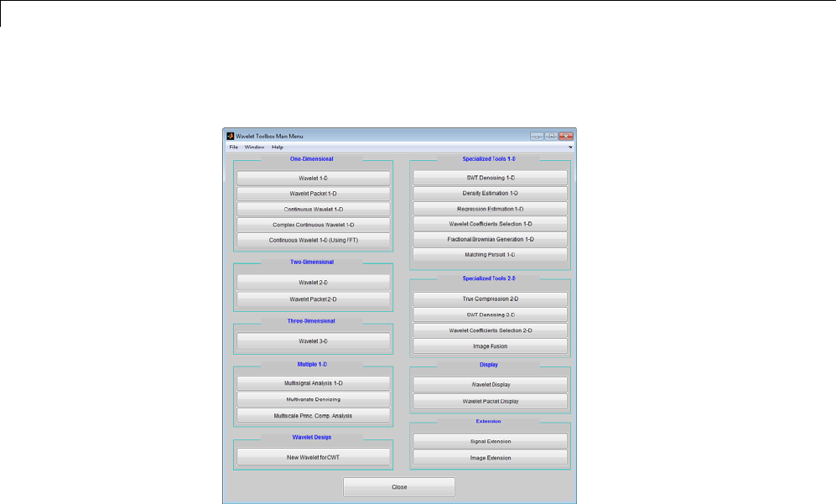The height and width of the screenshot is (504, 836).
Task: Click the Specialized Tools 1-D heading
Action: click(x=489, y=159)
